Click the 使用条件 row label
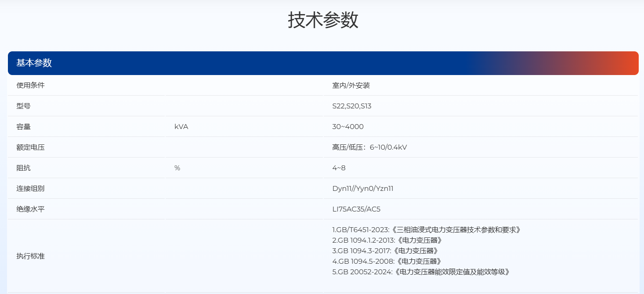Viewport: 644px width, 294px height. (30, 86)
